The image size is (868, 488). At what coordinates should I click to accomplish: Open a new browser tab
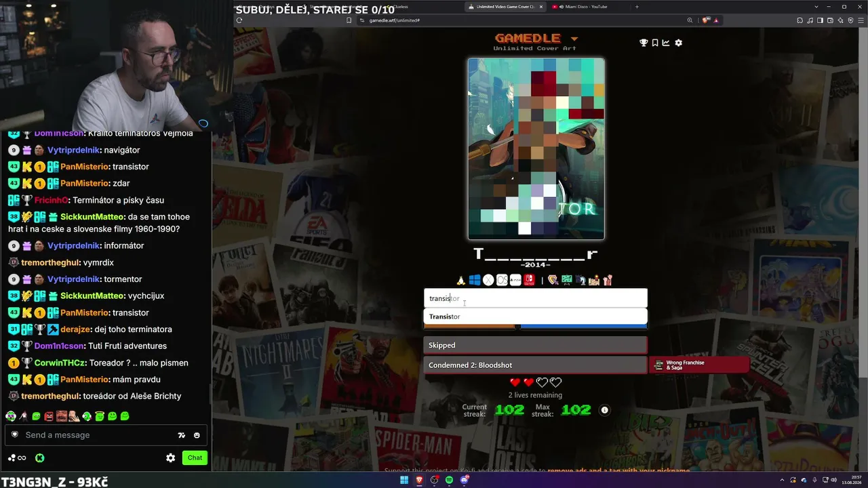click(x=637, y=7)
